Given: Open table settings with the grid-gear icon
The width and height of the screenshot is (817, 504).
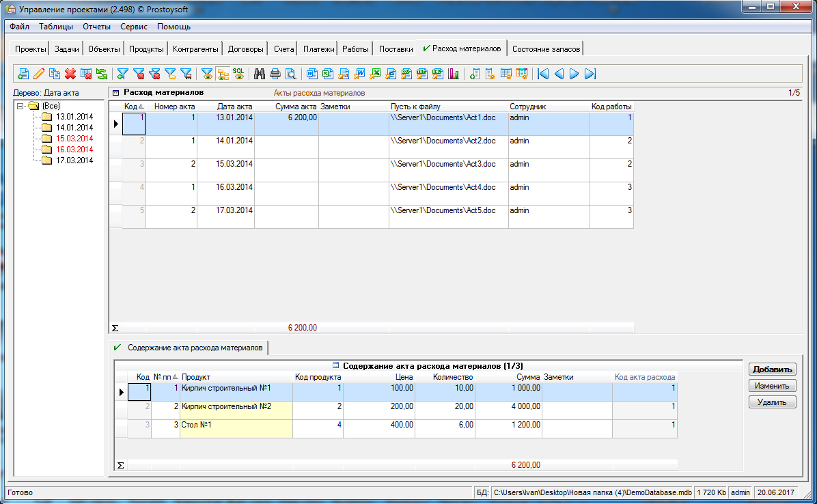Looking at the screenshot, I should click(x=506, y=74).
